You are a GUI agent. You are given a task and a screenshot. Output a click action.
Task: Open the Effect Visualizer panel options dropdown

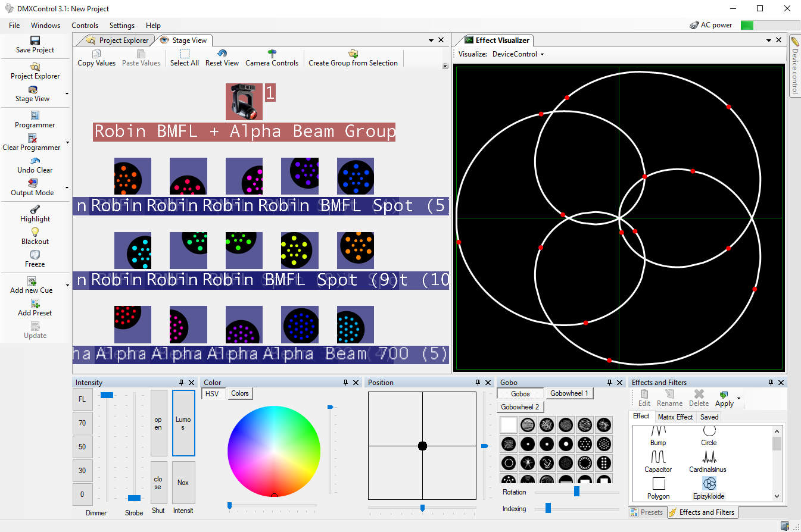[768, 40]
